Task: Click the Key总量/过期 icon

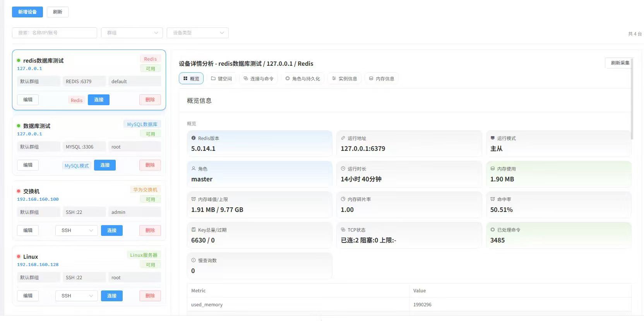Action: pyautogui.click(x=194, y=230)
